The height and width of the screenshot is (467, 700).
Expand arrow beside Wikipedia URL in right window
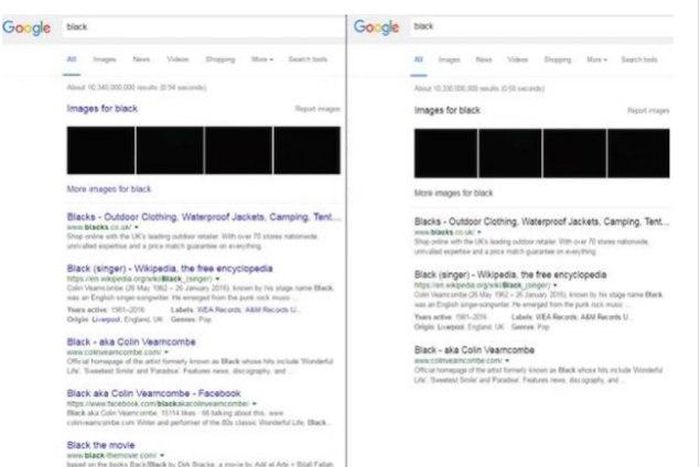pos(555,285)
